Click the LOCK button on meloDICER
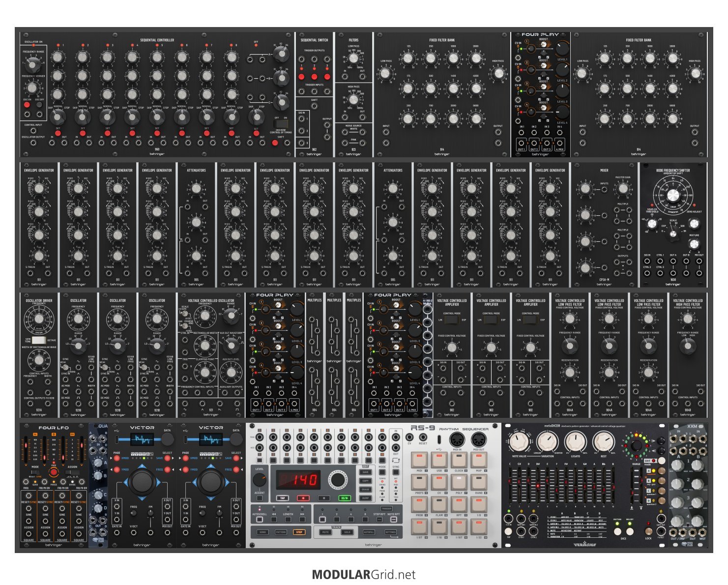The image size is (728, 585). click(648, 531)
